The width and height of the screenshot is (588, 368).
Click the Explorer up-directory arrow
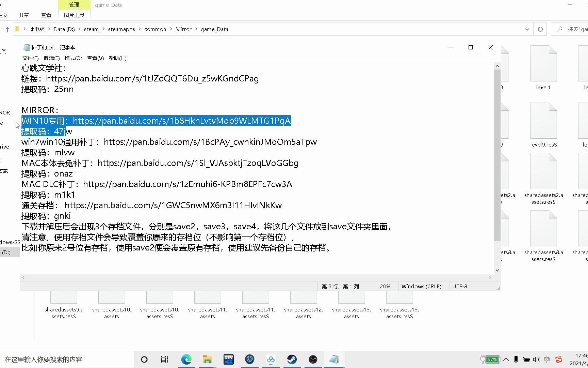point(7,29)
